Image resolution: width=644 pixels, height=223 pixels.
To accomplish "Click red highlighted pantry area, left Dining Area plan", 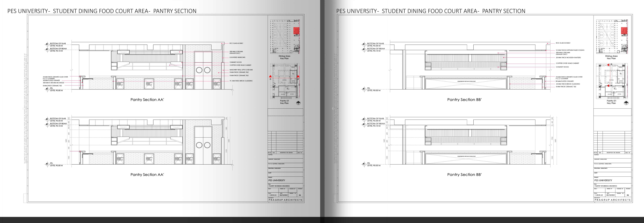I will click(x=297, y=31).
